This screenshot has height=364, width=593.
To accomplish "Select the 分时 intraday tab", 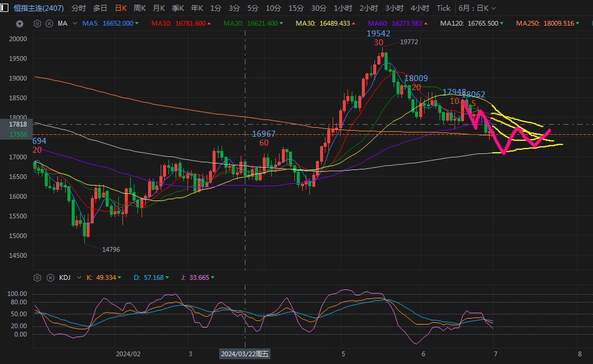I will click(78, 8).
